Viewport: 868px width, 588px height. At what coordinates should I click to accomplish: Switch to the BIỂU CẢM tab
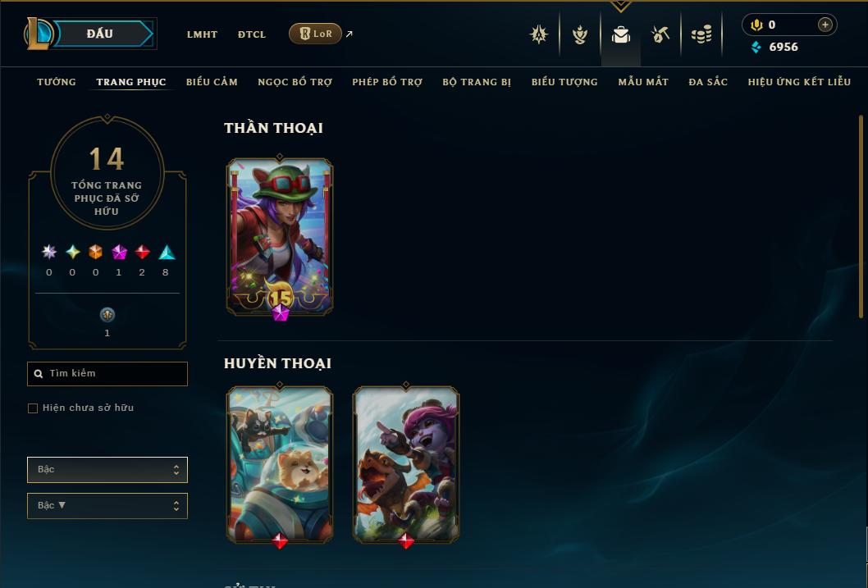click(x=212, y=82)
